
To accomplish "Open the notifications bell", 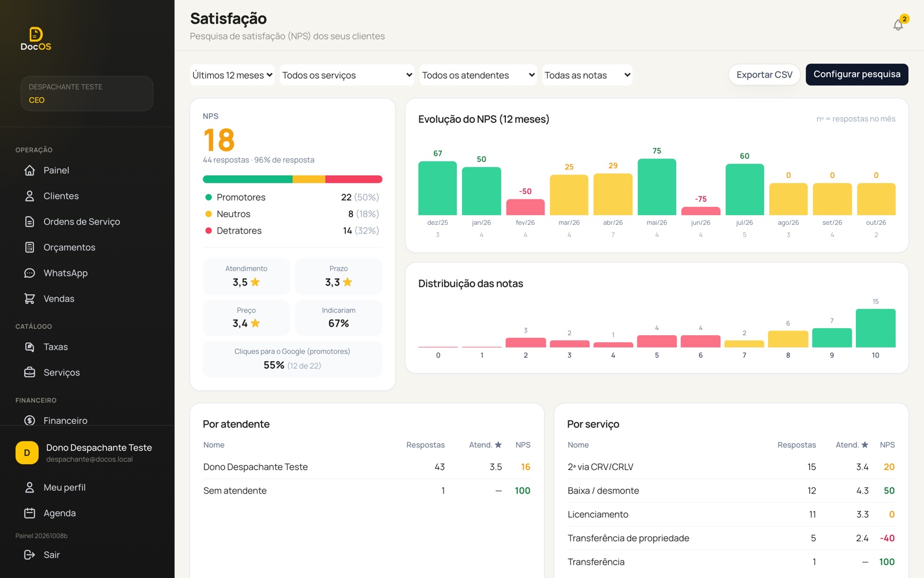I will pyautogui.click(x=898, y=25).
